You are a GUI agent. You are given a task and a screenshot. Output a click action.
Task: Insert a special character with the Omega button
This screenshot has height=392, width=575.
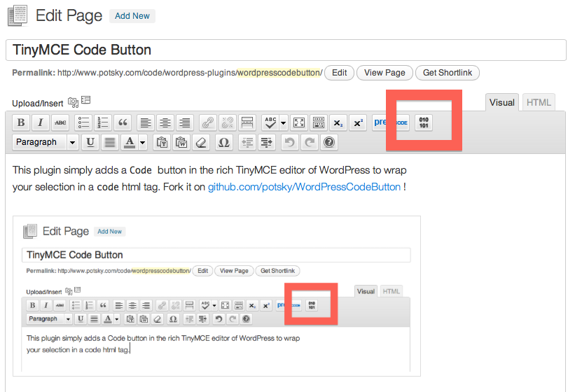coord(223,142)
